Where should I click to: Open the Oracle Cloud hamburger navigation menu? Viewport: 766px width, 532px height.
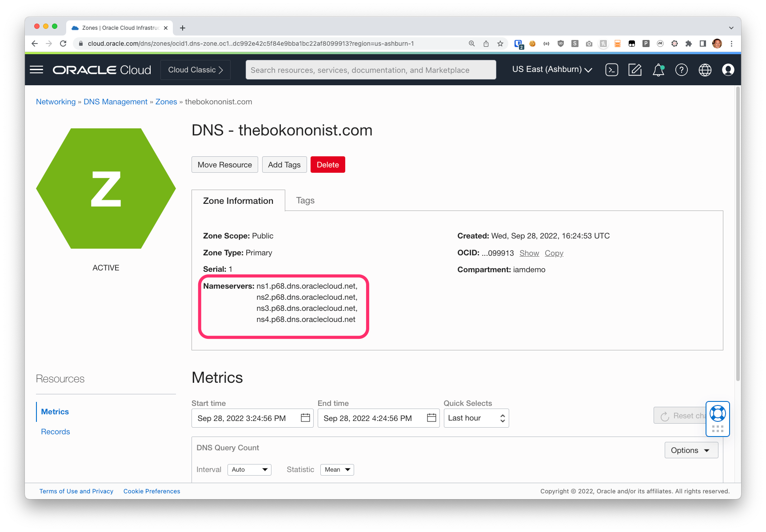click(x=36, y=69)
